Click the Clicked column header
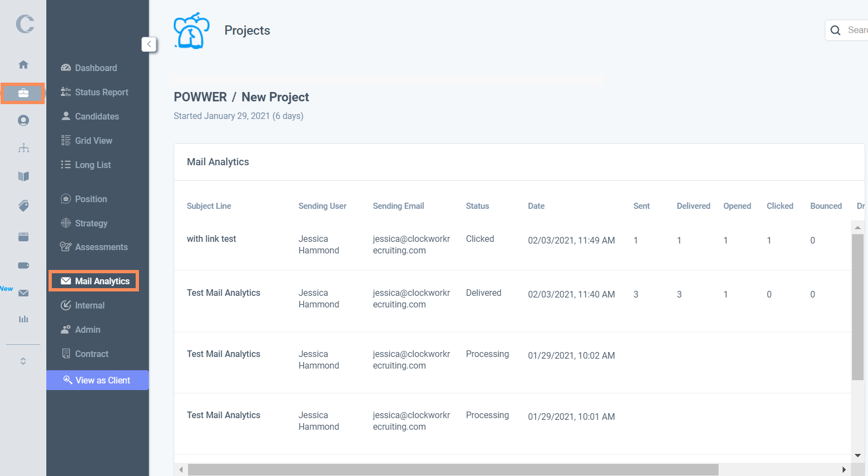868x476 pixels. (780, 206)
